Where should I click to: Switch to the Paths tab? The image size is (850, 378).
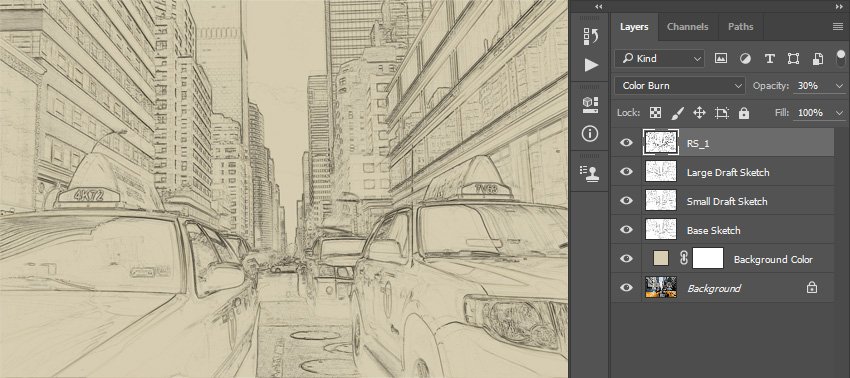[740, 27]
